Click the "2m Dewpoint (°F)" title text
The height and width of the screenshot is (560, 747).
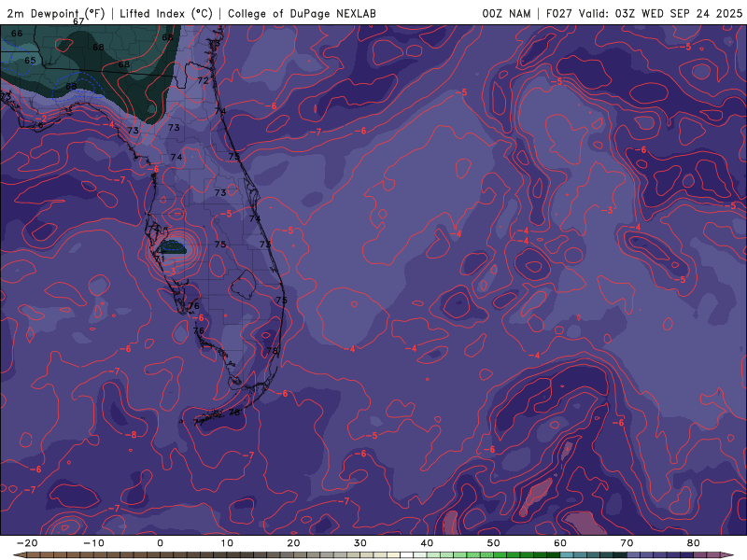(x=56, y=13)
